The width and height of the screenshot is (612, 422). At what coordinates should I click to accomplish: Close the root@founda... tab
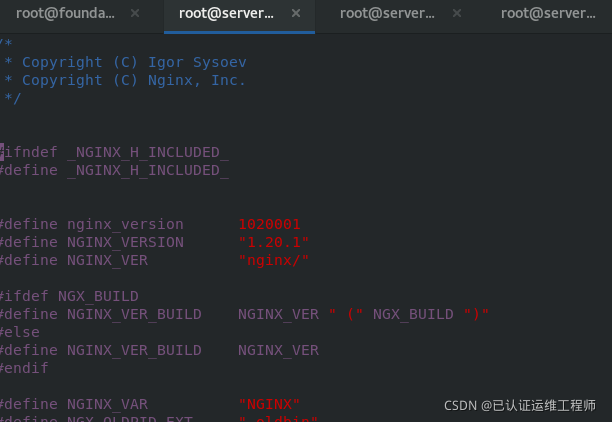pos(135,14)
